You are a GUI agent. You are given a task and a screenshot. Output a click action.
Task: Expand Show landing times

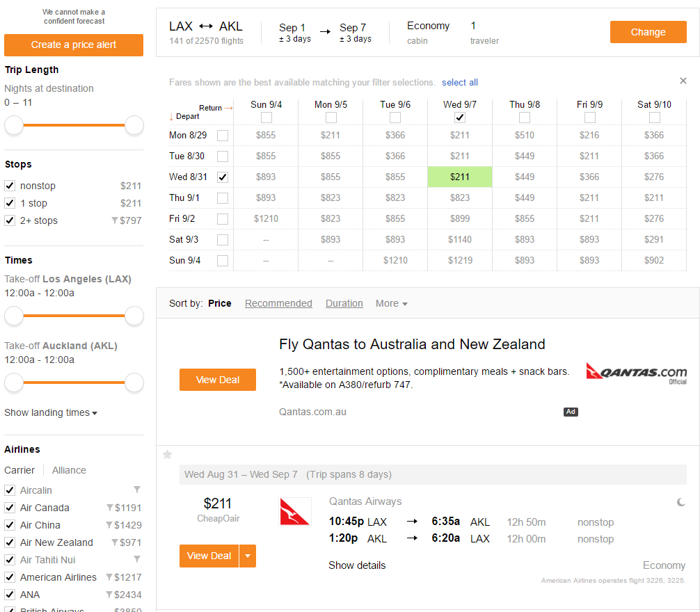(51, 412)
